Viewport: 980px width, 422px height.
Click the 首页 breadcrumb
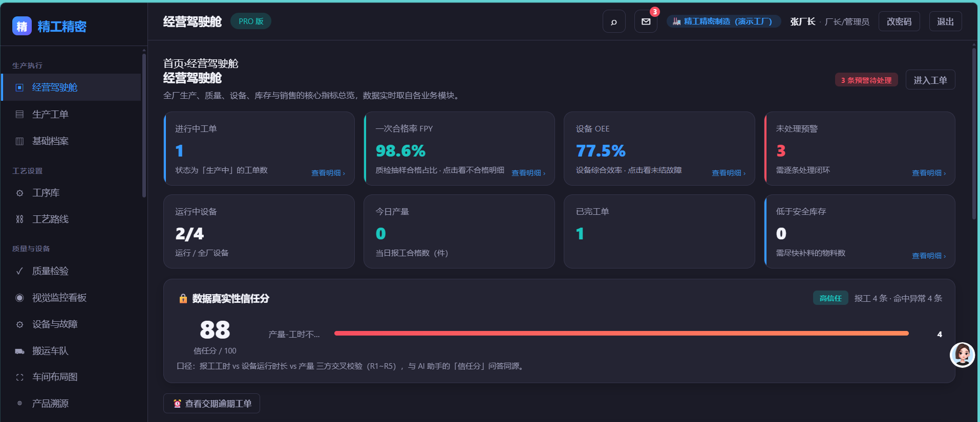point(173,63)
